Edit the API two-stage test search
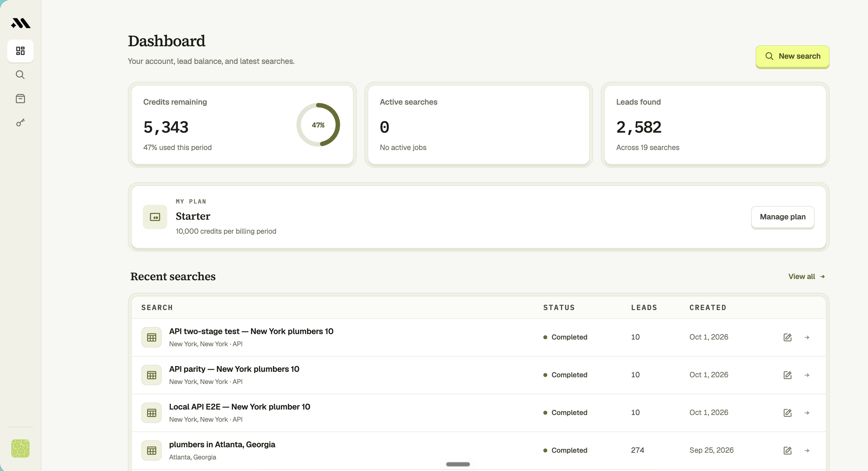This screenshot has width=868, height=471. 787,337
